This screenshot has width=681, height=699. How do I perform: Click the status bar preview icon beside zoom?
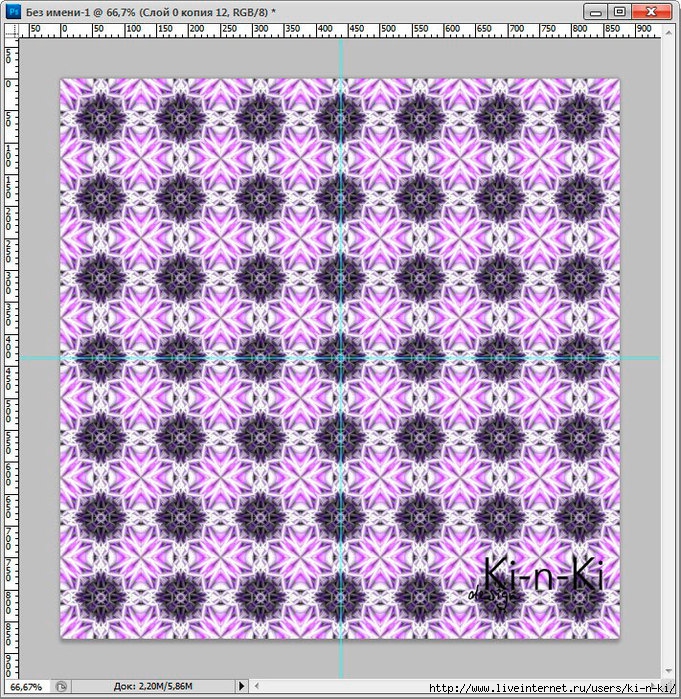[x=61, y=687]
